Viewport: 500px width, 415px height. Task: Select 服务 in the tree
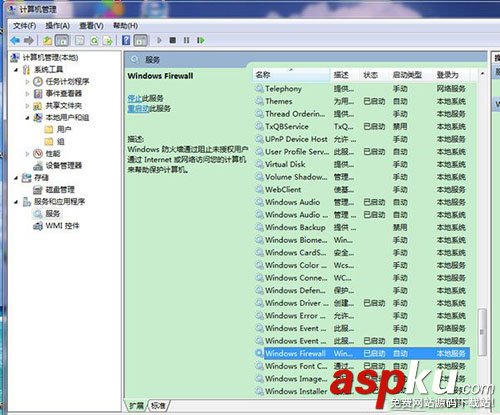(x=53, y=214)
